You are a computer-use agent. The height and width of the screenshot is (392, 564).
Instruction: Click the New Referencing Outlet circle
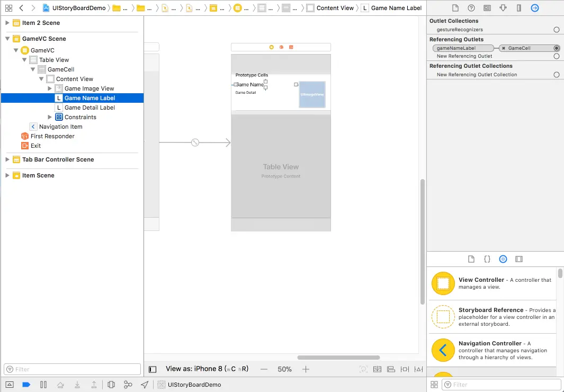click(x=557, y=56)
